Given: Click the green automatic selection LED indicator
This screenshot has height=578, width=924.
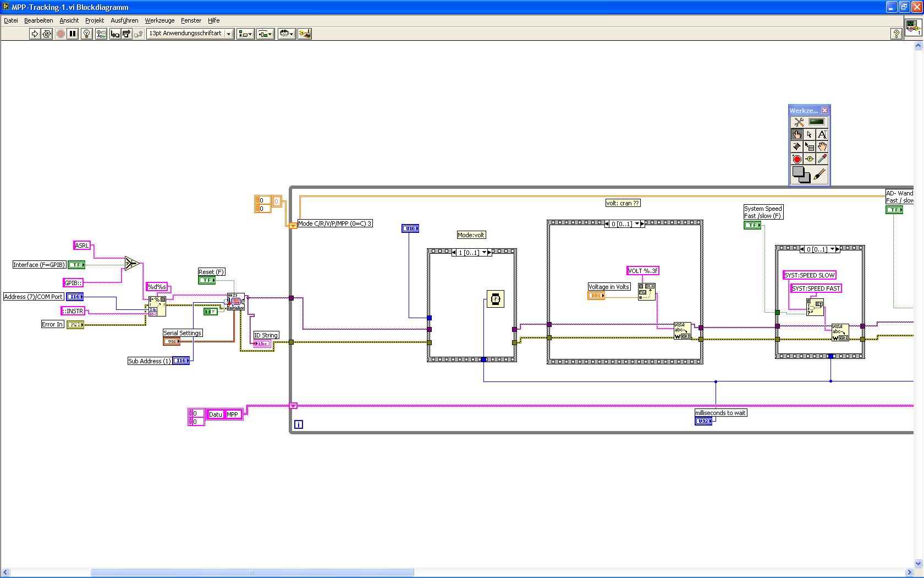Looking at the screenshot, I should [817, 122].
